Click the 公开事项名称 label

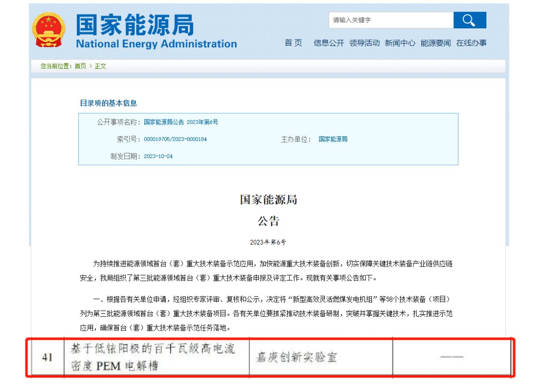pyautogui.click(x=119, y=122)
